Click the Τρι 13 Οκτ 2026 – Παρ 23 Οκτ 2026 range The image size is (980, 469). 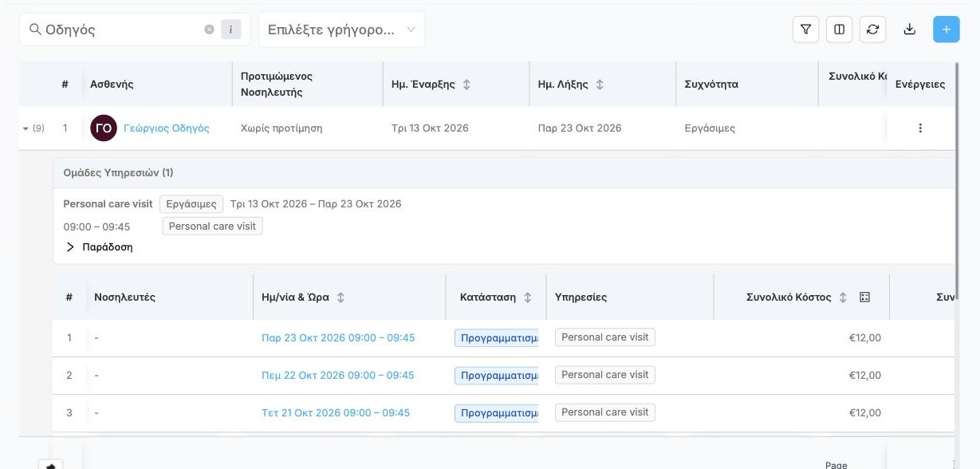point(316,204)
